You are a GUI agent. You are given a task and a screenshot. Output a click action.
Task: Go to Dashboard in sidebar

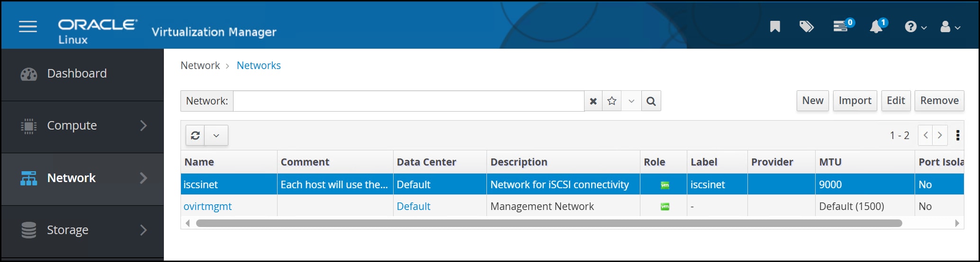tap(82, 74)
